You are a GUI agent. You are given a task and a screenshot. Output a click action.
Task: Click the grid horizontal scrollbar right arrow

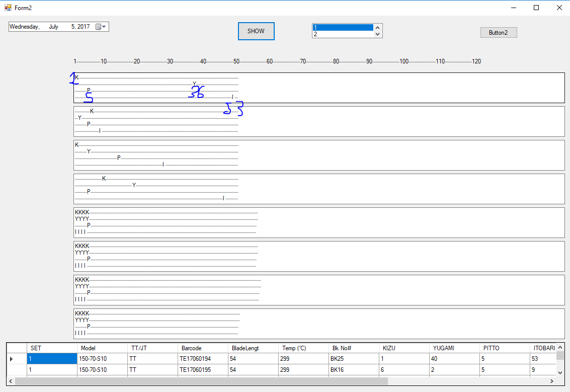click(552, 381)
